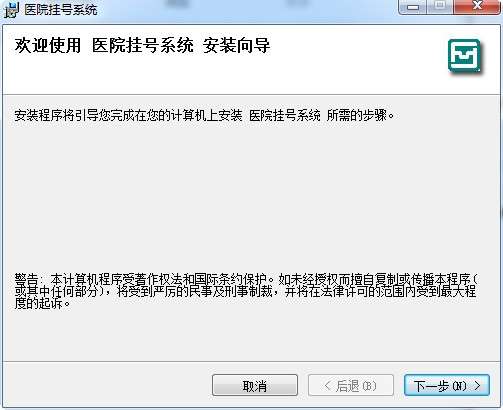Click the right chevron on 下一步 button
The height and width of the screenshot is (410, 503).
coord(478,386)
